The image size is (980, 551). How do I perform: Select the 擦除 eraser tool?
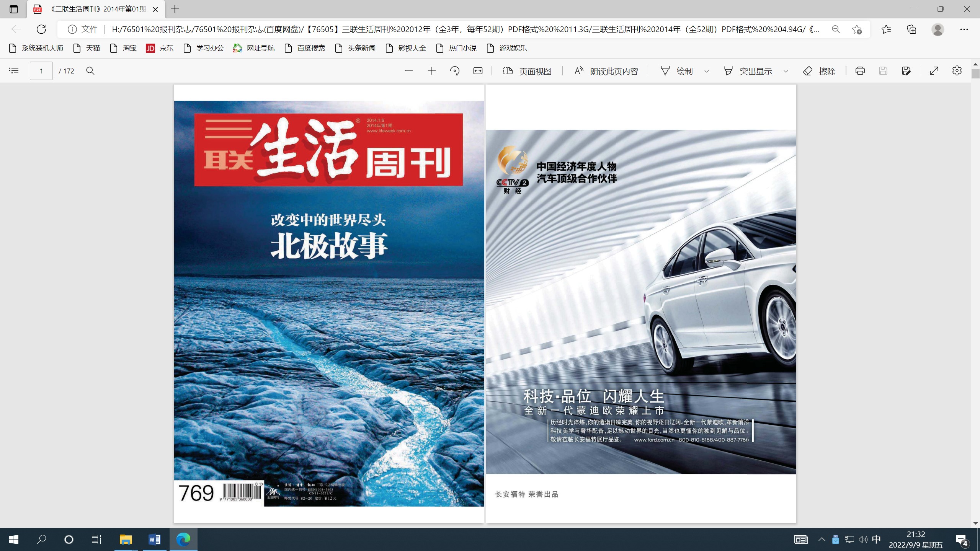click(819, 71)
